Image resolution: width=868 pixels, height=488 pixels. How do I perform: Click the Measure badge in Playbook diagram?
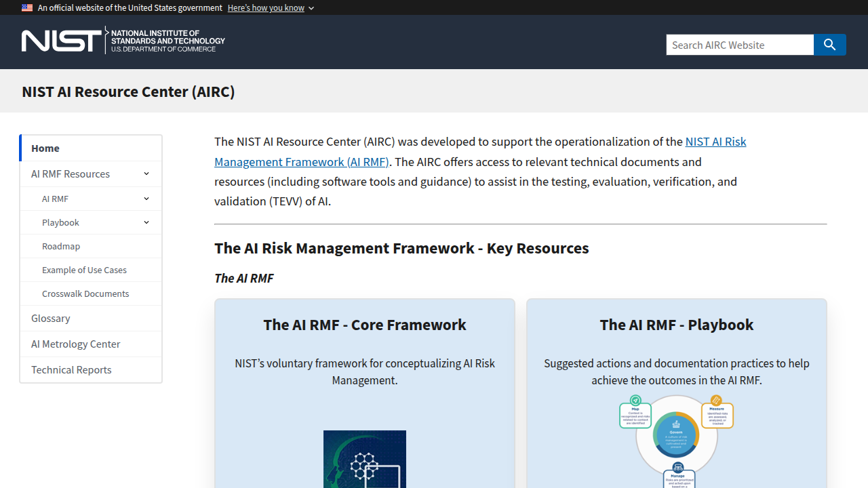(717, 412)
